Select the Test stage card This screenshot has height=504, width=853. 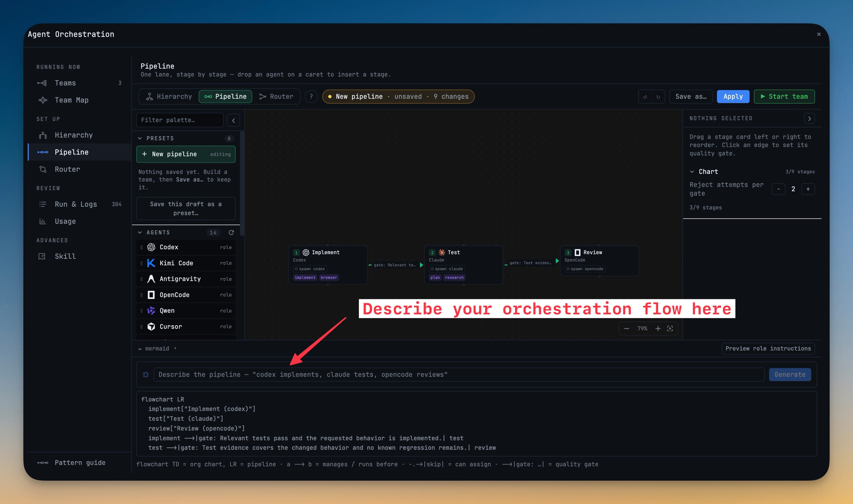click(x=463, y=264)
